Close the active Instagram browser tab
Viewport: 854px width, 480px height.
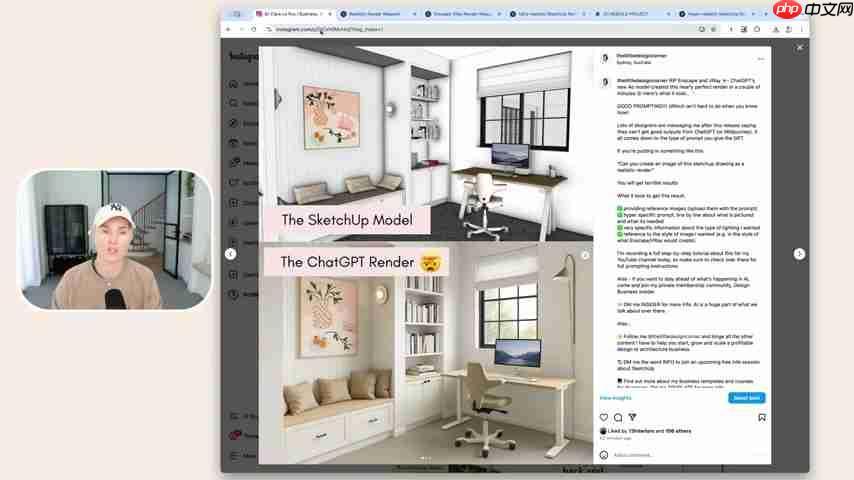point(330,14)
